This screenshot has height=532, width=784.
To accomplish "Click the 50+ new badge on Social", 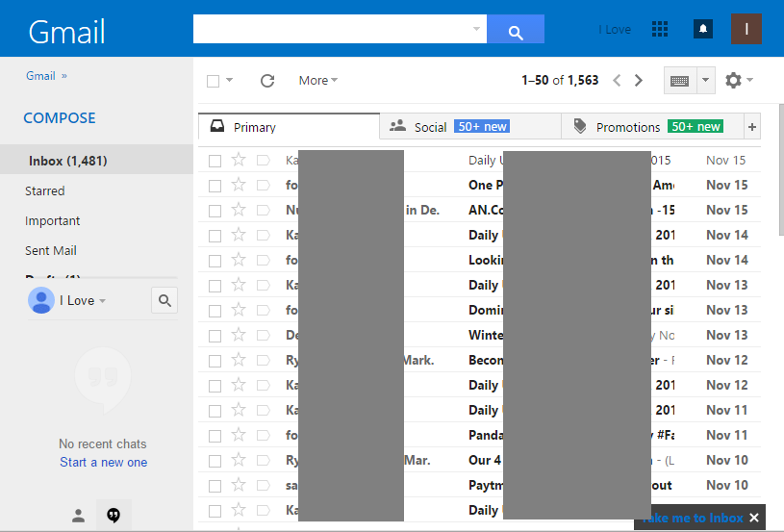I will (482, 126).
